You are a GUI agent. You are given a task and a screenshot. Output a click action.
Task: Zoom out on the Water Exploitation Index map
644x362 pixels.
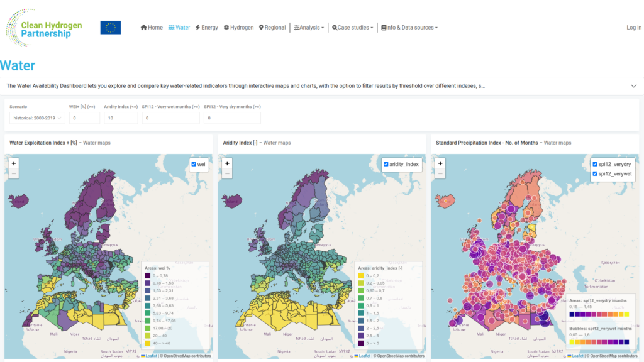(14, 173)
